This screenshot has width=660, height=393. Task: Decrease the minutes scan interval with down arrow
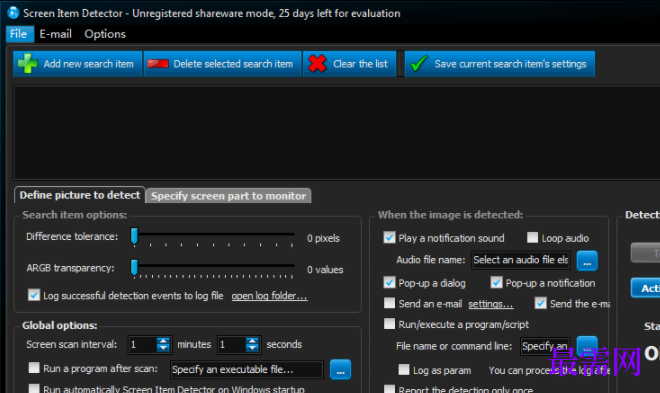point(163,348)
